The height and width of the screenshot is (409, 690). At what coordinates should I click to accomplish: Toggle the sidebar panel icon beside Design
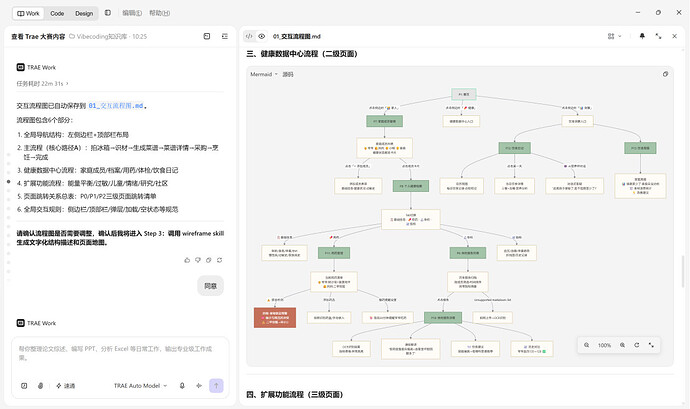[108, 13]
